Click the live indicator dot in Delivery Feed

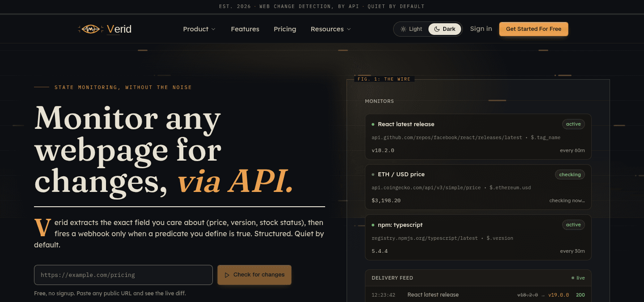coord(573,278)
